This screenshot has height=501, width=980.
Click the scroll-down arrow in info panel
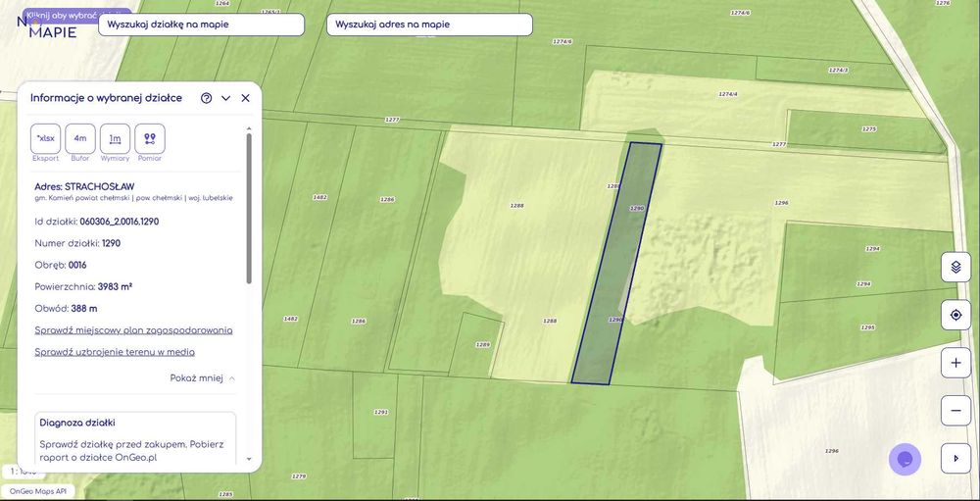coord(249,459)
